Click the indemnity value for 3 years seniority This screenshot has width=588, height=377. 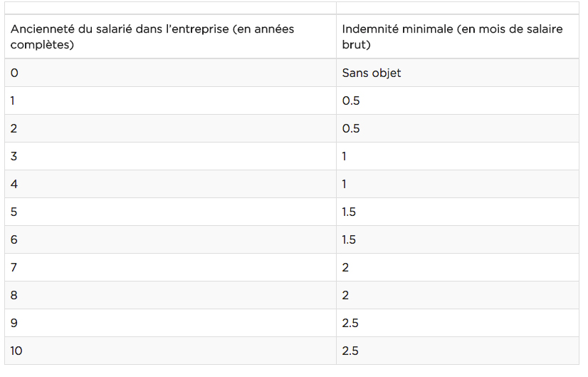(x=345, y=156)
